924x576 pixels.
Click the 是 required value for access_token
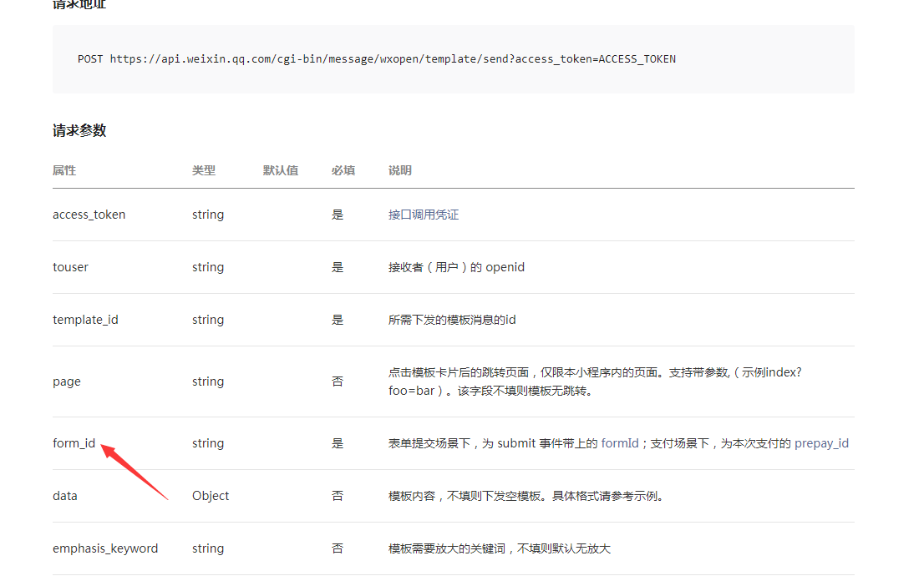point(337,215)
